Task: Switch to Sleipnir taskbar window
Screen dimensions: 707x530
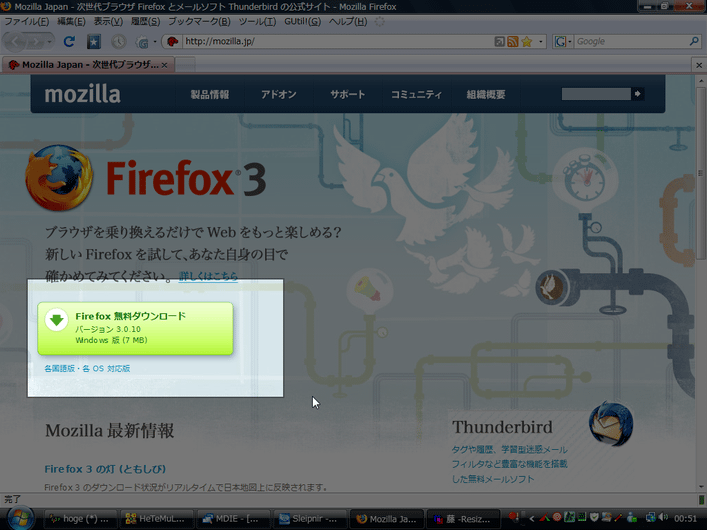Action: (309, 519)
